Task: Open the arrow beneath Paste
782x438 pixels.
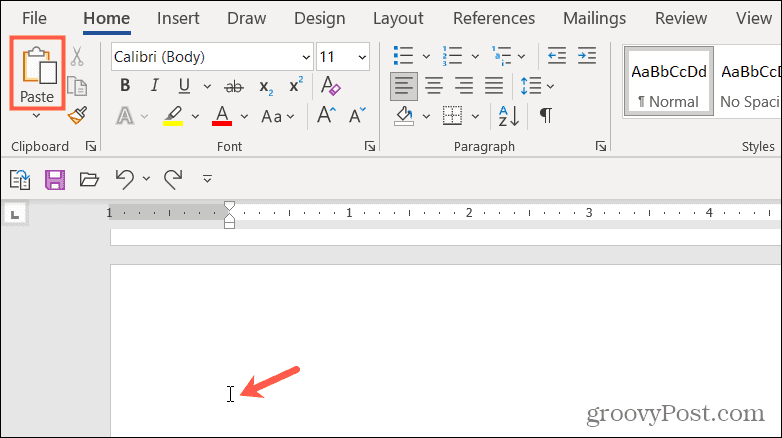Action: pyautogui.click(x=36, y=116)
